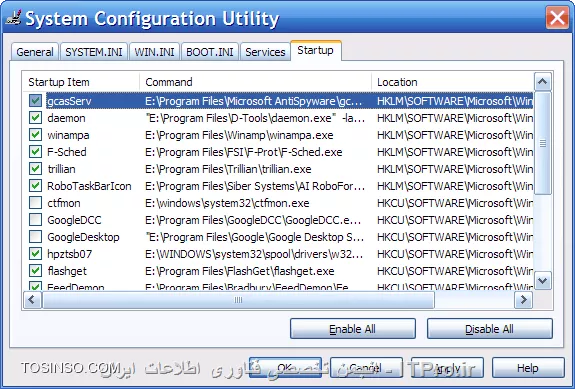Image resolution: width=575 pixels, height=389 pixels.
Task: Select the GoogleDCC row name
Action: 74,220
